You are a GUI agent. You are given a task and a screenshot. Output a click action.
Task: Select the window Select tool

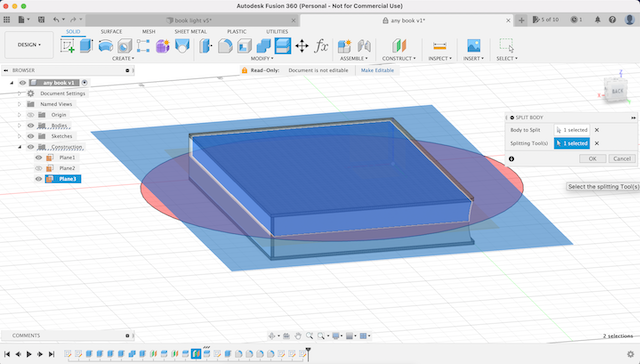(507, 46)
